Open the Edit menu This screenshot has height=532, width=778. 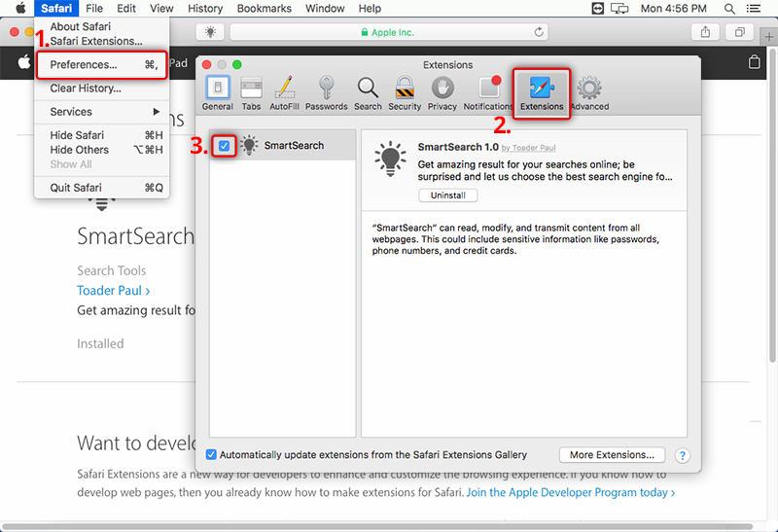click(126, 9)
